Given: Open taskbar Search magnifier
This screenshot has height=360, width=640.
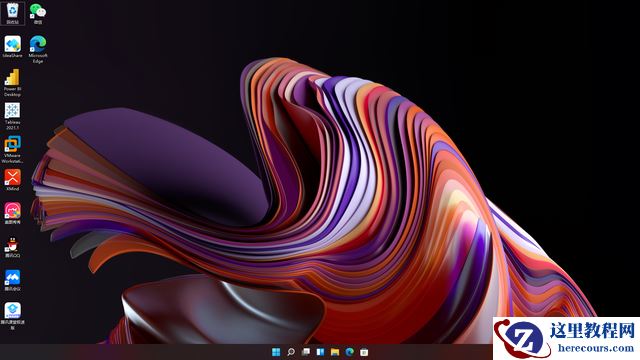Looking at the screenshot, I should 291,352.
